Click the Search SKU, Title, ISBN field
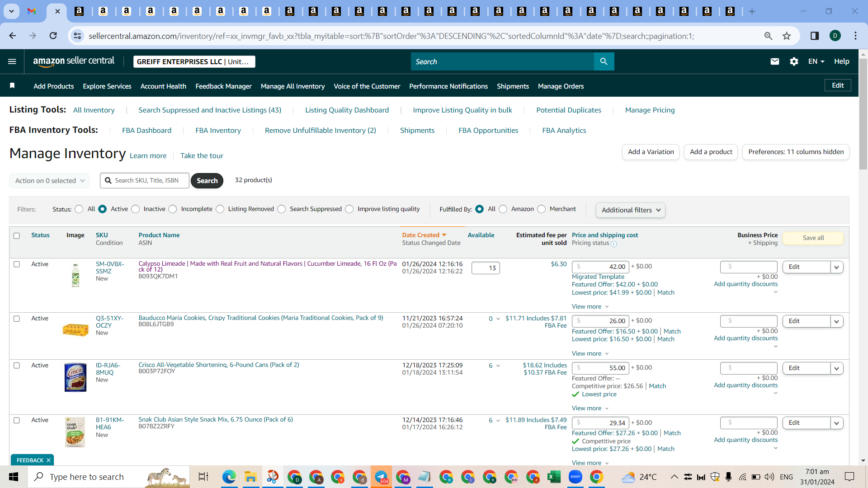 145,180
